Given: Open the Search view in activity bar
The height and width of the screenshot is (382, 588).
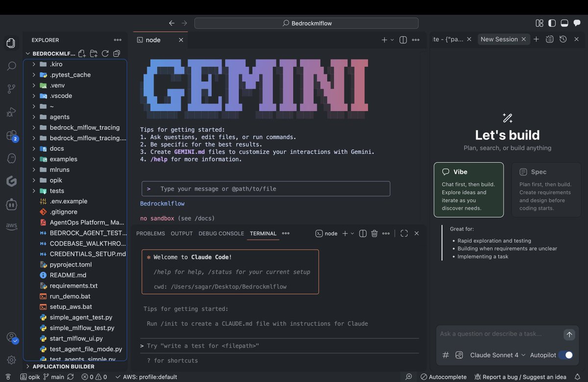Looking at the screenshot, I should point(11,66).
